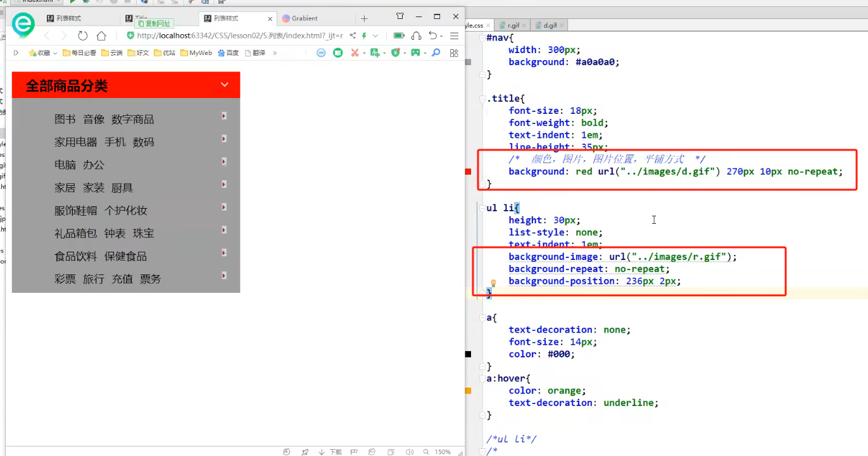Click the 家用电器 category link
The width and height of the screenshot is (868, 456).
(x=76, y=142)
